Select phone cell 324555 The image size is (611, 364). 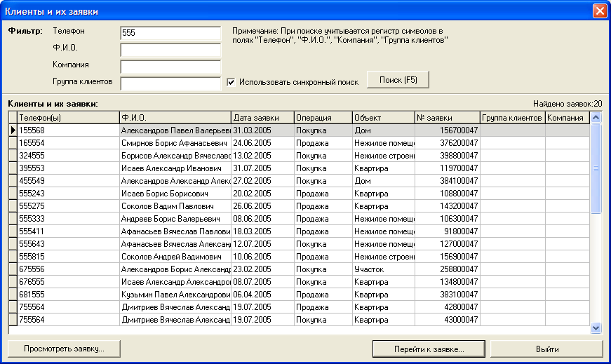68,156
